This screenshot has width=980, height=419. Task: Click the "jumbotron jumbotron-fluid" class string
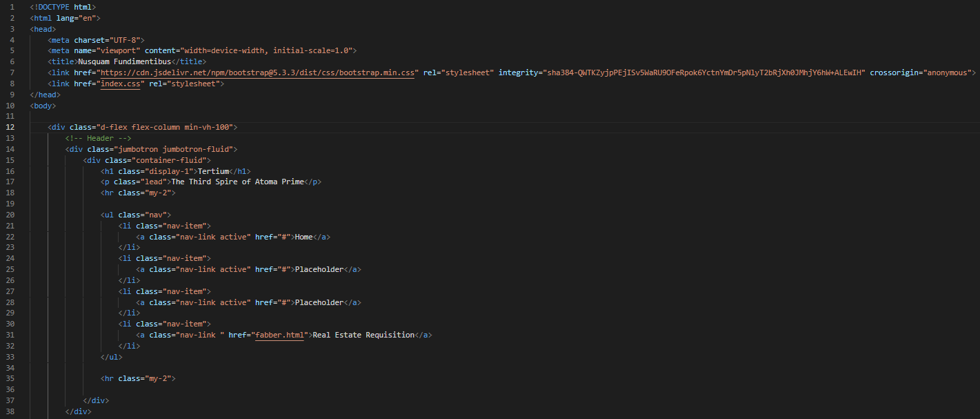(x=172, y=149)
